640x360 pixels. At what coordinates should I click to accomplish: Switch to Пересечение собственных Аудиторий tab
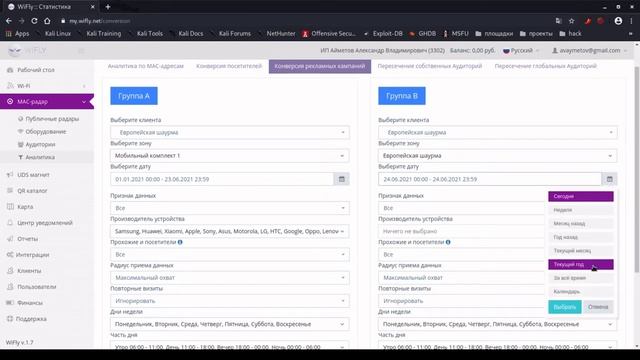pos(429,66)
